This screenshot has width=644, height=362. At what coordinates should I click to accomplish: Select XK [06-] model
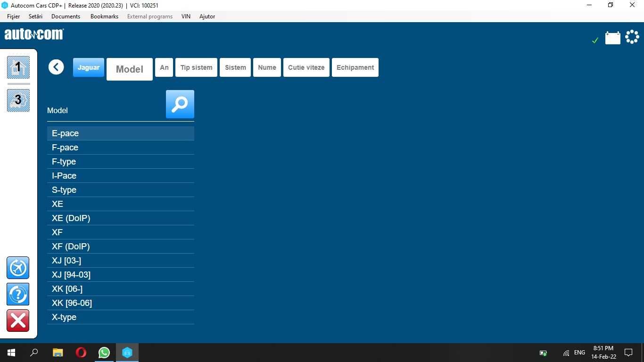pyautogui.click(x=121, y=289)
